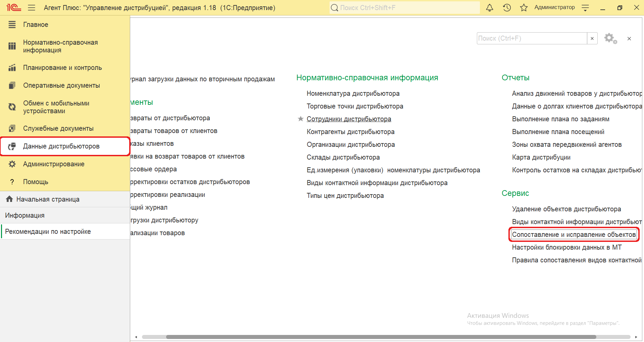Open Виды контактной информации дистрибьютора under Нормативно-справочная
The image size is (644, 342).
tap(377, 183)
